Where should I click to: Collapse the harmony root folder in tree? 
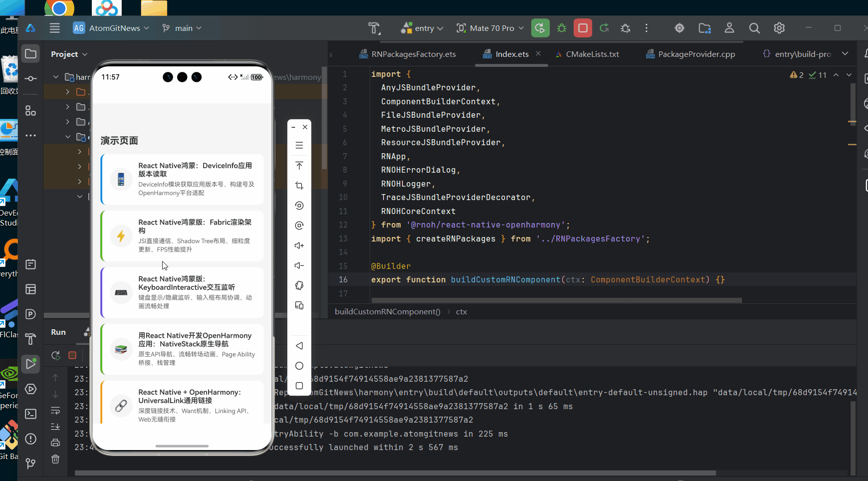tap(56, 77)
